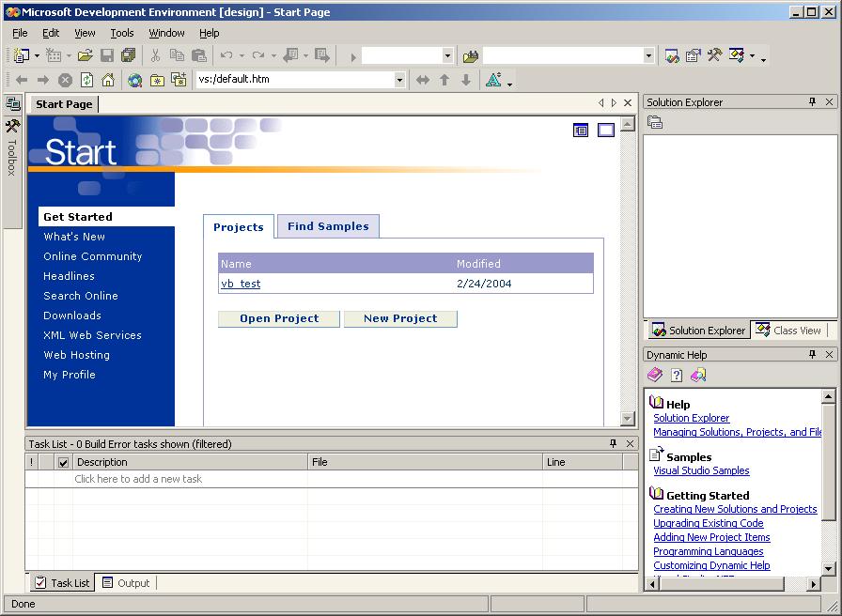
Task: Open the Window menu
Action: tap(166, 33)
